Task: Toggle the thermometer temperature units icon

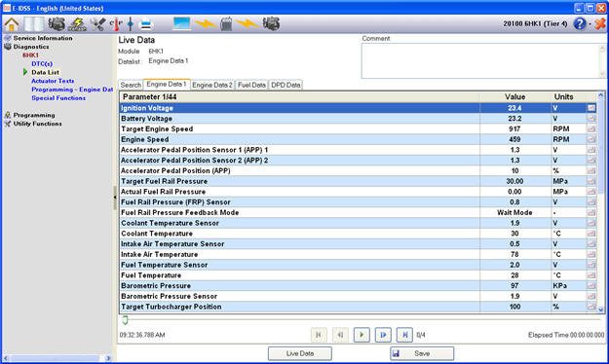Action: coord(116,24)
